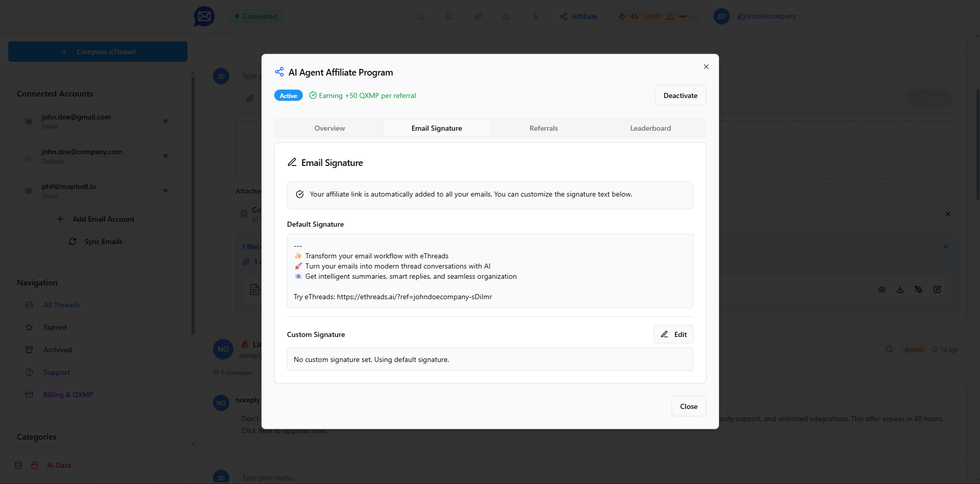The width and height of the screenshot is (980, 484).
Task: Click the warning triangle icon near QXMP
Action: tap(671, 16)
